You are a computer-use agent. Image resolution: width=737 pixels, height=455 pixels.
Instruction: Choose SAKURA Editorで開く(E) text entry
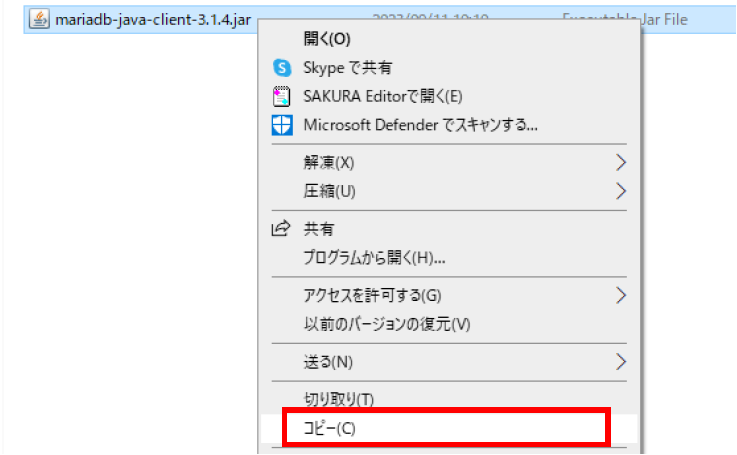coord(383,97)
